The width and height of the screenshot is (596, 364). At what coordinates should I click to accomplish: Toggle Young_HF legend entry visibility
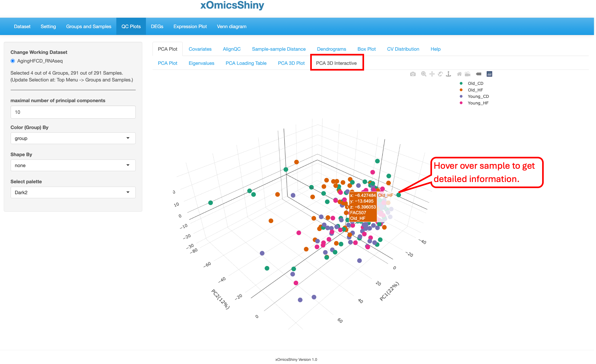478,103
